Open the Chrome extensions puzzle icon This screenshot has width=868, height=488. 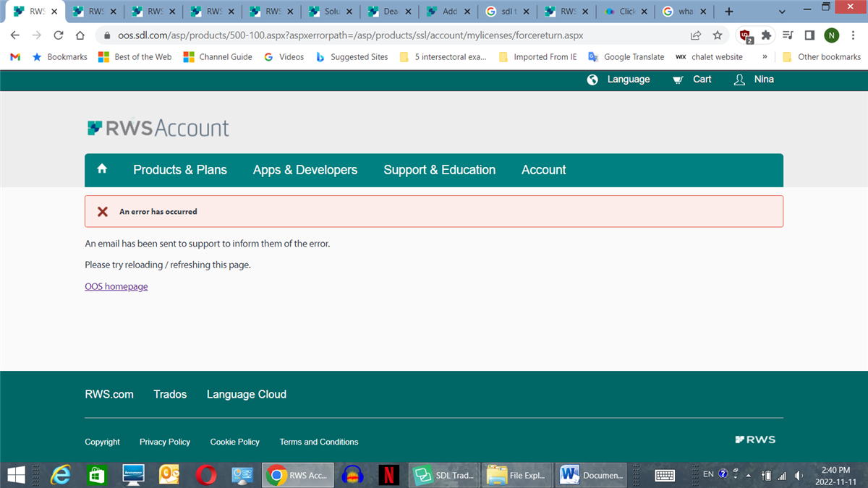click(x=765, y=34)
